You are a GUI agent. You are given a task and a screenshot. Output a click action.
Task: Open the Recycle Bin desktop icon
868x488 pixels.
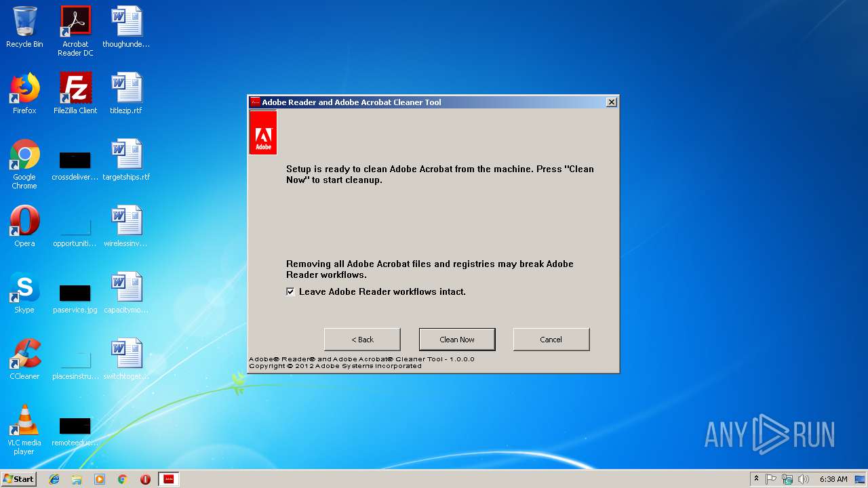24,28
